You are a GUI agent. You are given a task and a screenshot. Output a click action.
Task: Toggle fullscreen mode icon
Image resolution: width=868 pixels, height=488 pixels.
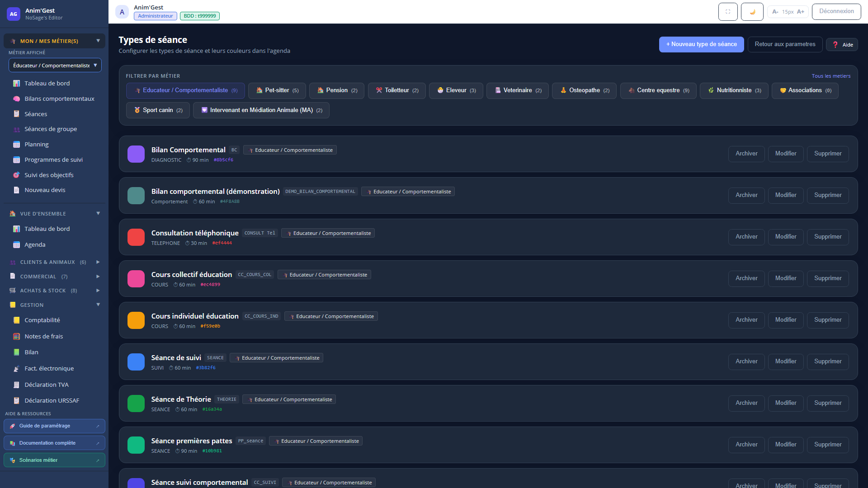pos(728,12)
